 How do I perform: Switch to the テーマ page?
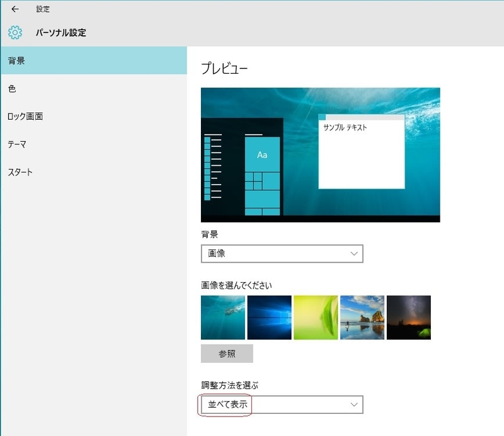click(x=93, y=144)
